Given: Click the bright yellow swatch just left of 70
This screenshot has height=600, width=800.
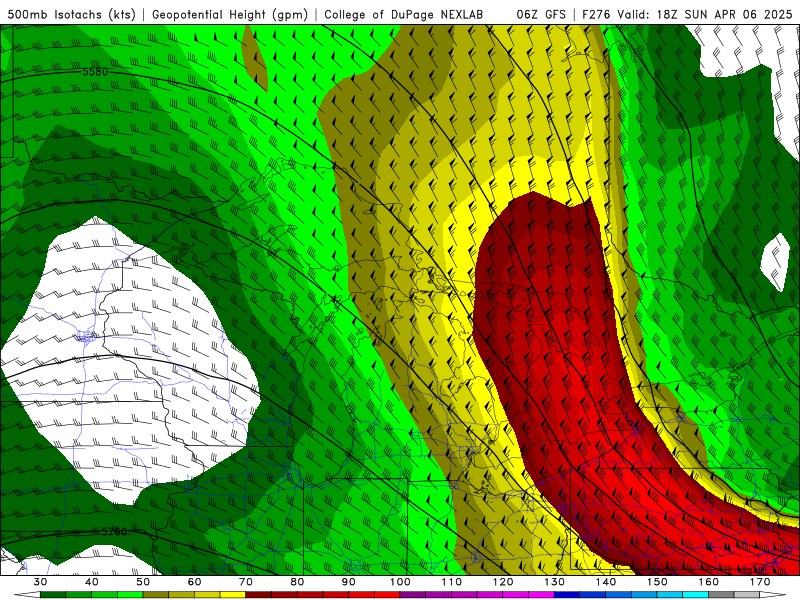Looking at the screenshot, I should tap(233, 595).
